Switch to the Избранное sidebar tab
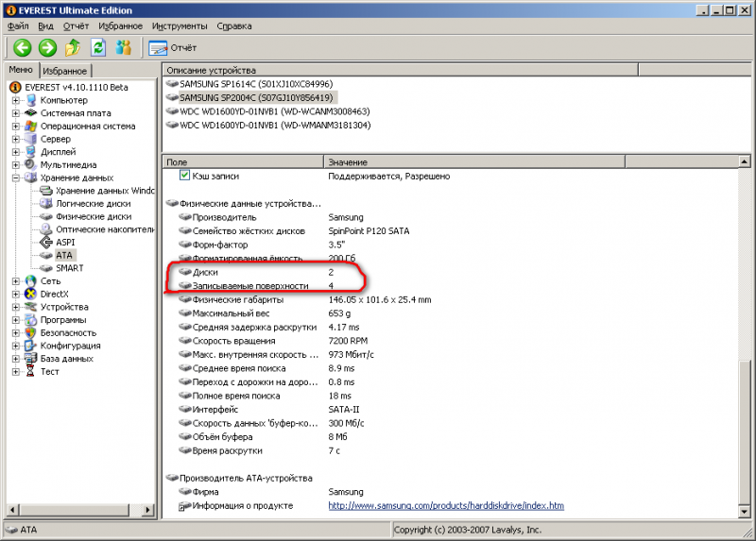 click(64, 71)
